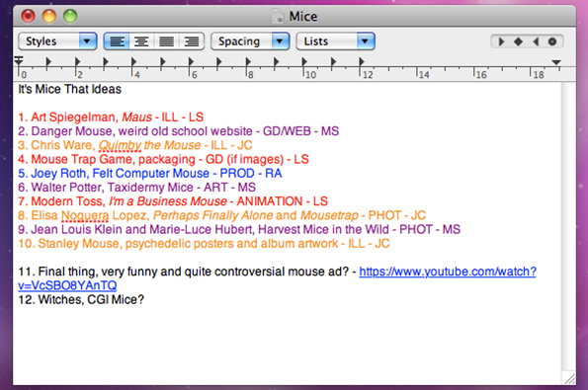Open the Lists dropdown
588x390 pixels.
coord(336,41)
